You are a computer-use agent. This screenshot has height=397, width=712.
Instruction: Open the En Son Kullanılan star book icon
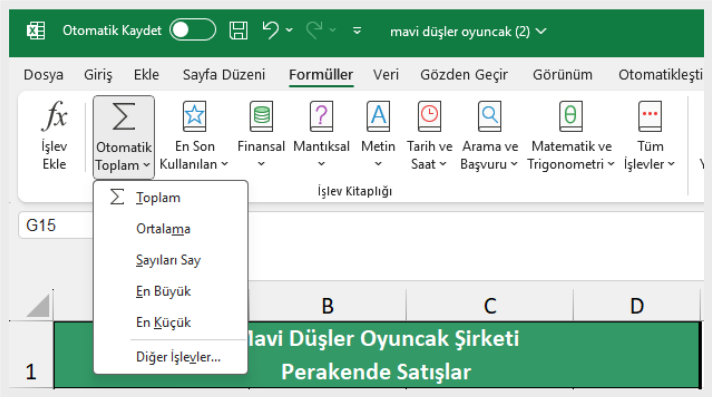[194, 116]
